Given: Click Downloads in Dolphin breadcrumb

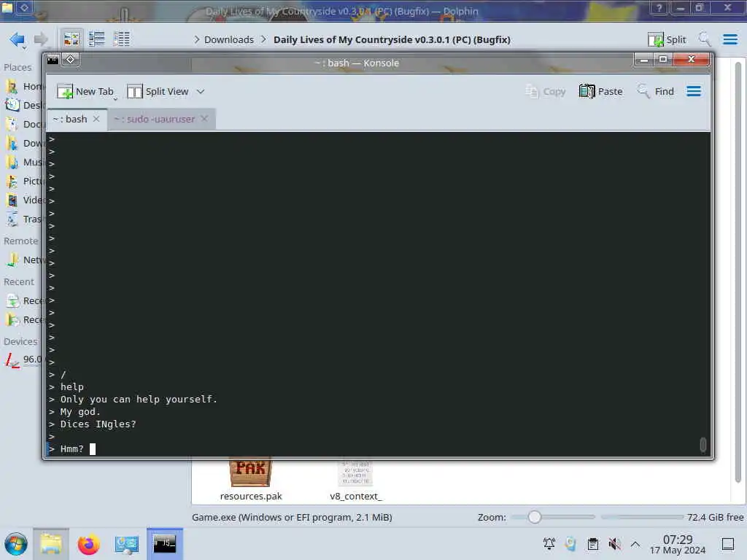Looking at the screenshot, I should (x=228, y=39).
